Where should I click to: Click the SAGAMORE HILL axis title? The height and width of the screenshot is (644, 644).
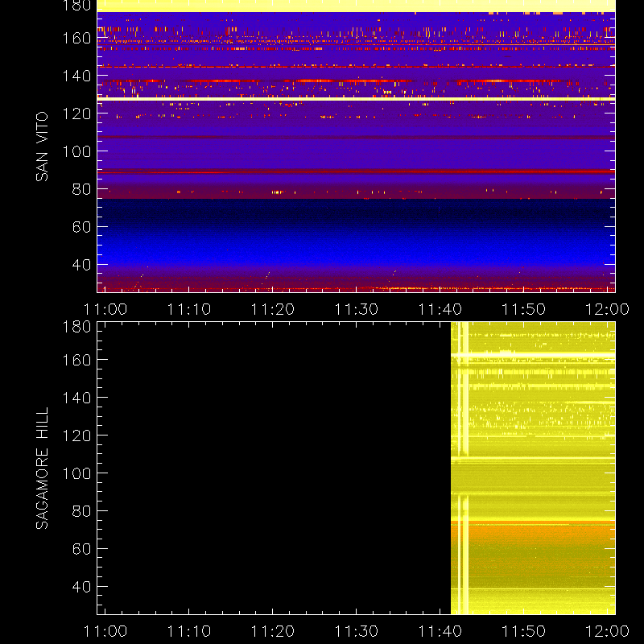pyautogui.click(x=42, y=469)
